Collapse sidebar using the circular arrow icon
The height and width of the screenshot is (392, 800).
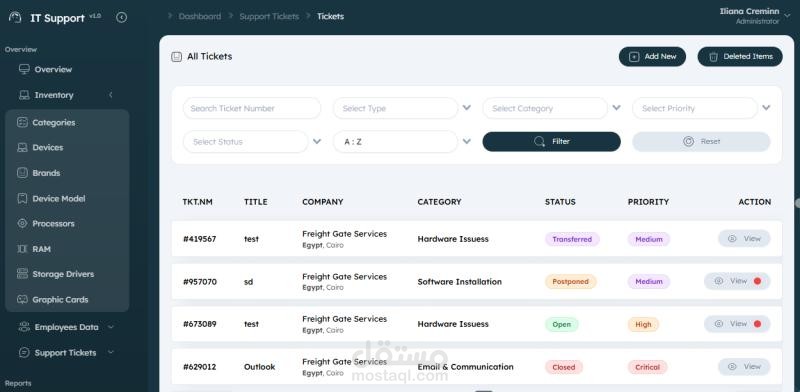(121, 17)
